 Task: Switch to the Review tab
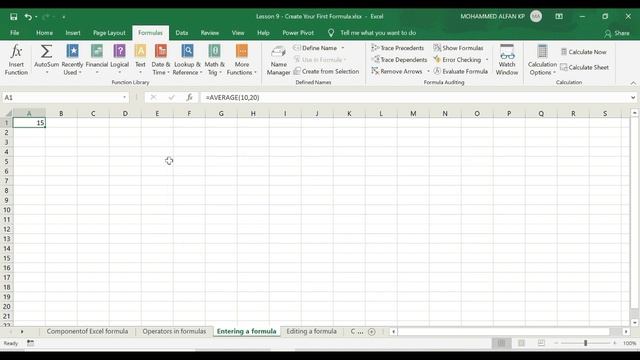pos(209,33)
